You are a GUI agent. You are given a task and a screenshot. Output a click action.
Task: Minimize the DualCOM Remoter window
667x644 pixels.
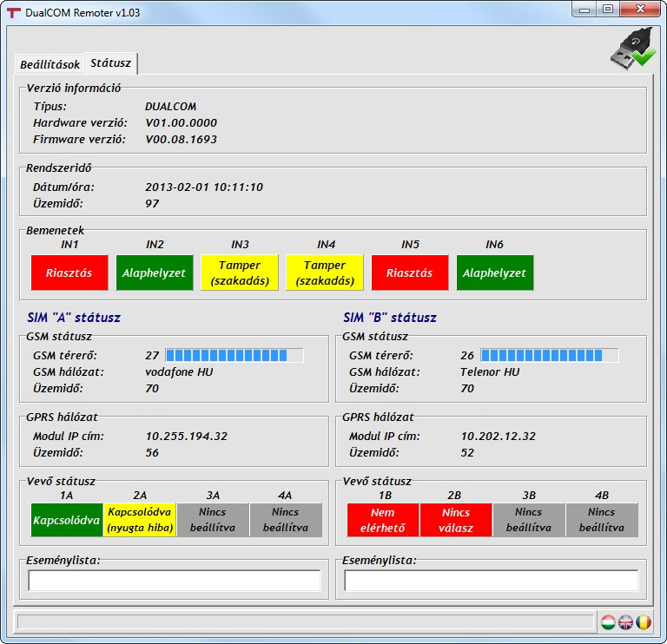tap(584, 9)
